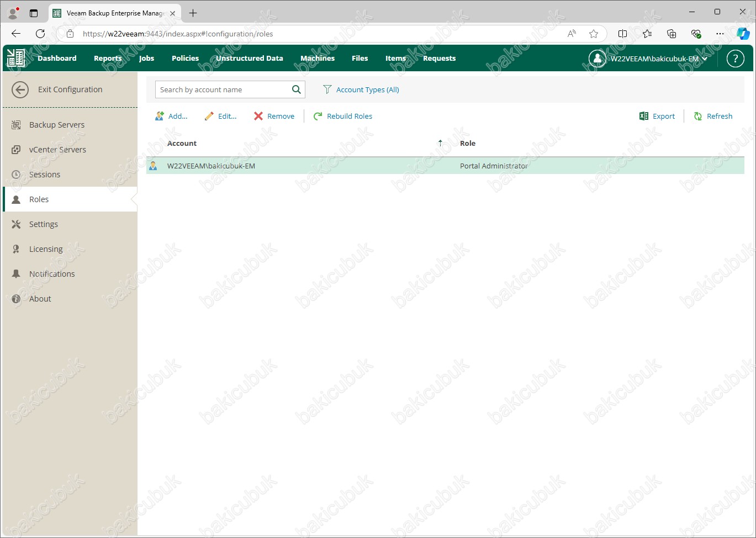Open the Policies tab
The height and width of the screenshot is (538, 756).
point(185,58)
